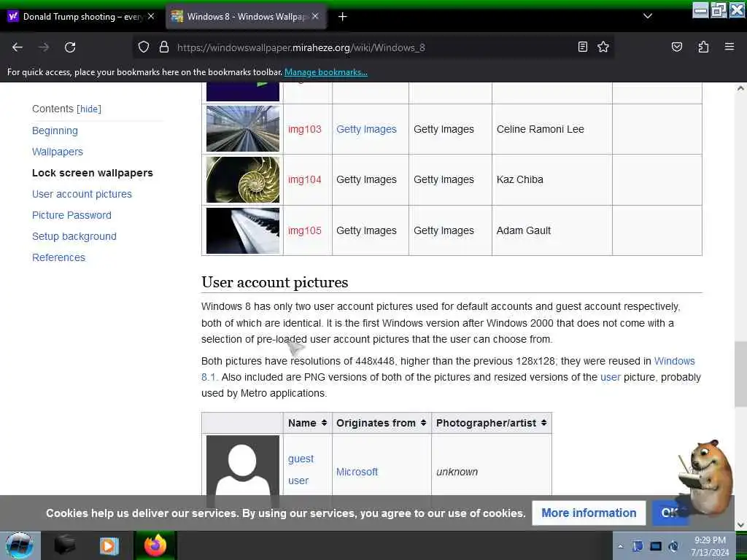Viewport: 747px width, 560px height.
Task: Accept cookies with the OK button
Action: click(669, 513)
